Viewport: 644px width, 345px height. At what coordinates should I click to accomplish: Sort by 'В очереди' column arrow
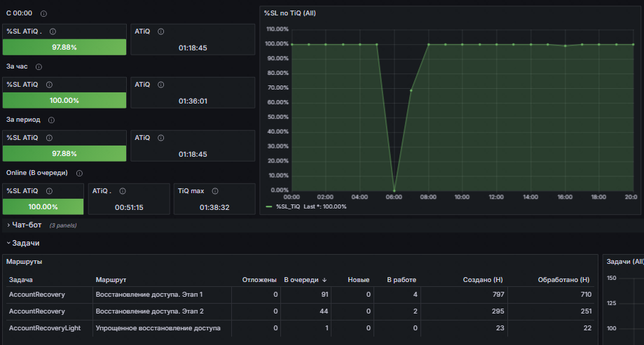[324, 280]
